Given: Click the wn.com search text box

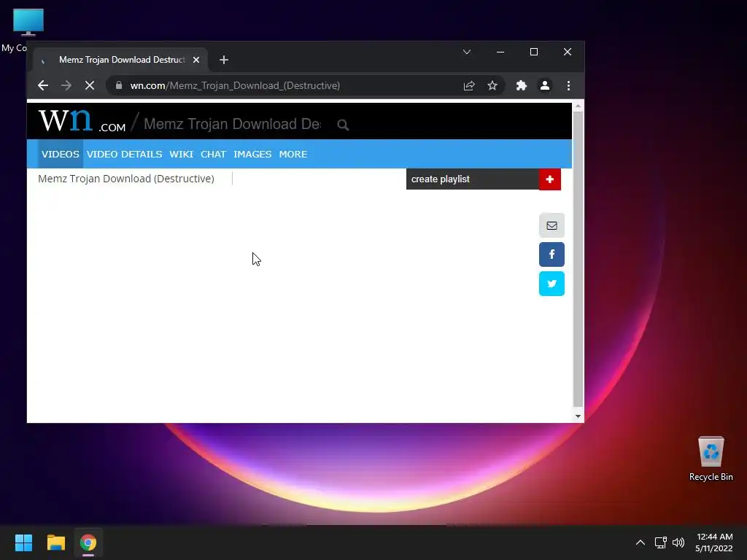Looking at the screenshot, I should tap(233, 124).
